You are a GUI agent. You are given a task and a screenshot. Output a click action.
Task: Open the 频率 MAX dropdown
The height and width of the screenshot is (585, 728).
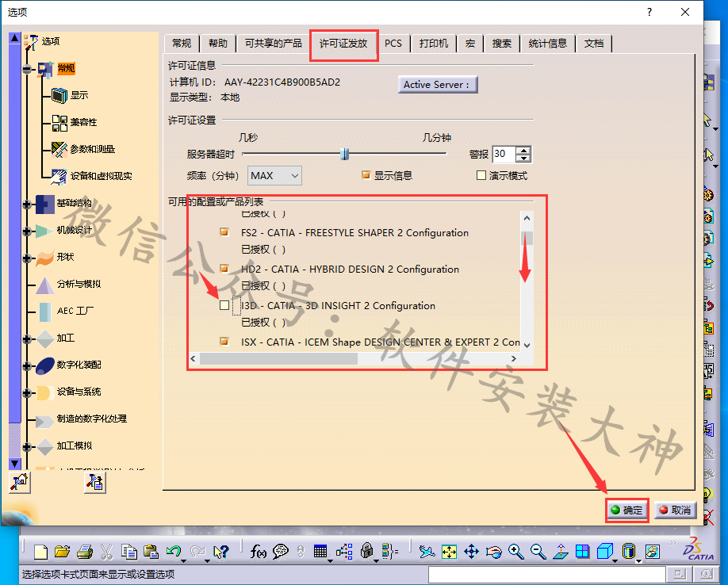(x=274, y=176)
